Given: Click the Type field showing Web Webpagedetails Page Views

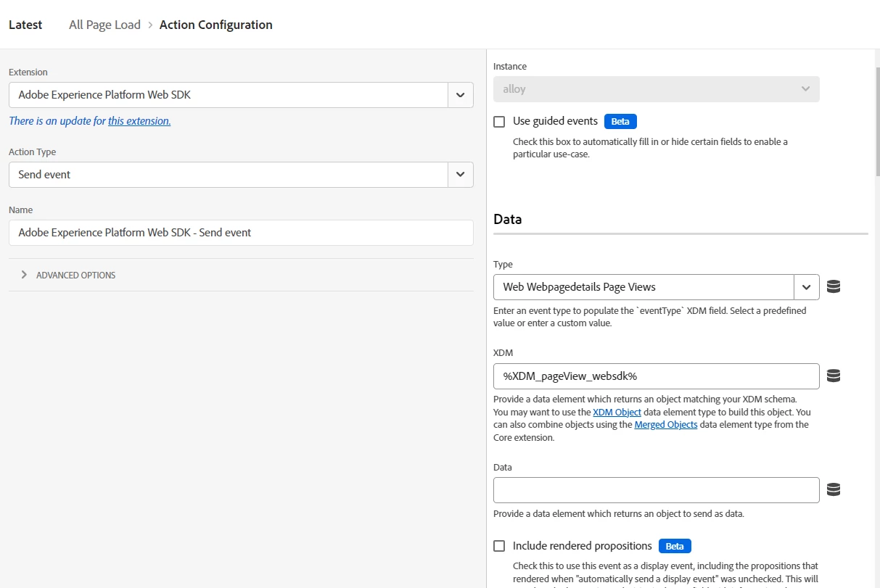Looking at the screenshot, I should pyautogui.click(x=643, y=287).
